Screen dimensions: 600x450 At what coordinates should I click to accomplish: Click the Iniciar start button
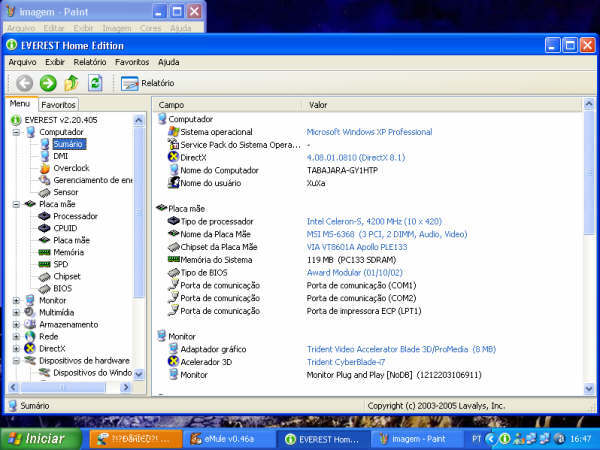click(40, 439)
